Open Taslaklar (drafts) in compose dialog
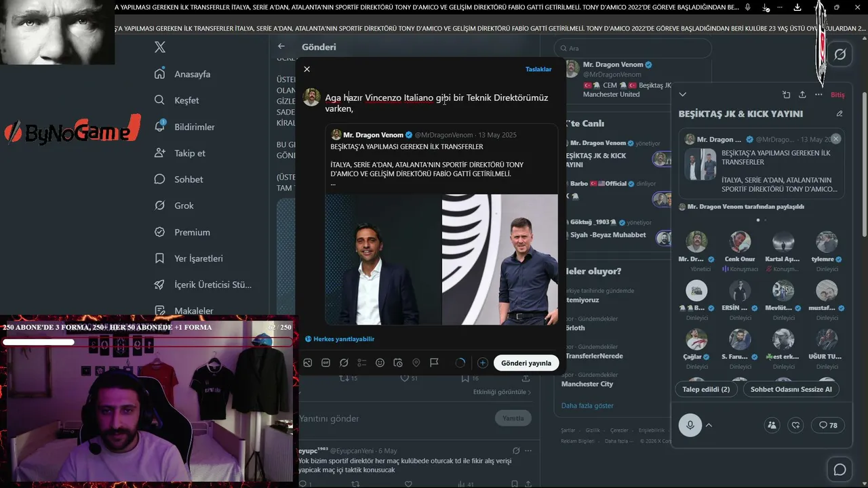The width and height of the screenshot is (868, 488). point(538,69)
